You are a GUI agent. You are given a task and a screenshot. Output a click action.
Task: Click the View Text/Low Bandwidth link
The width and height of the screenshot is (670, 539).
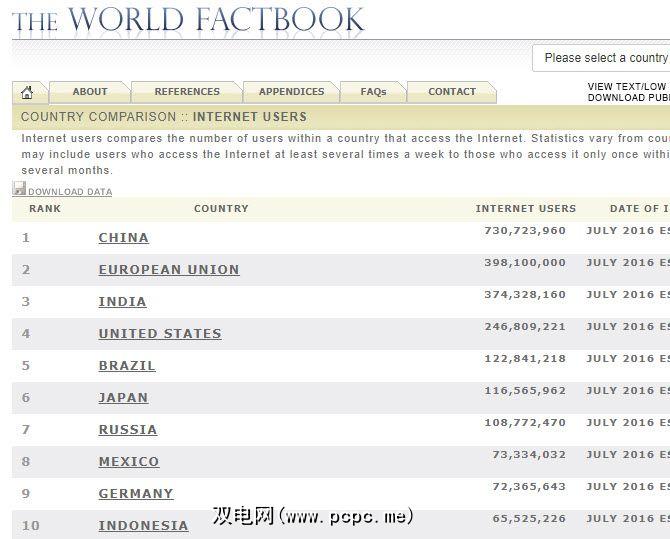coord(628,87)
